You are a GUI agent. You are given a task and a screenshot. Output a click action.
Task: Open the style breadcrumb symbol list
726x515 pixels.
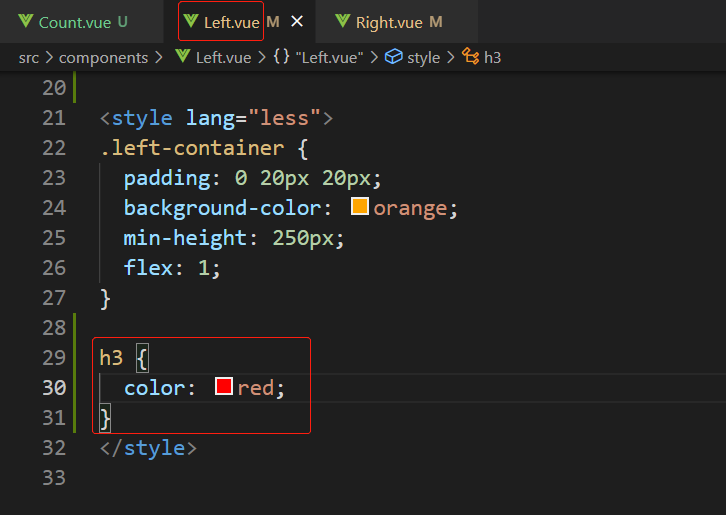[x=423, y=57]
